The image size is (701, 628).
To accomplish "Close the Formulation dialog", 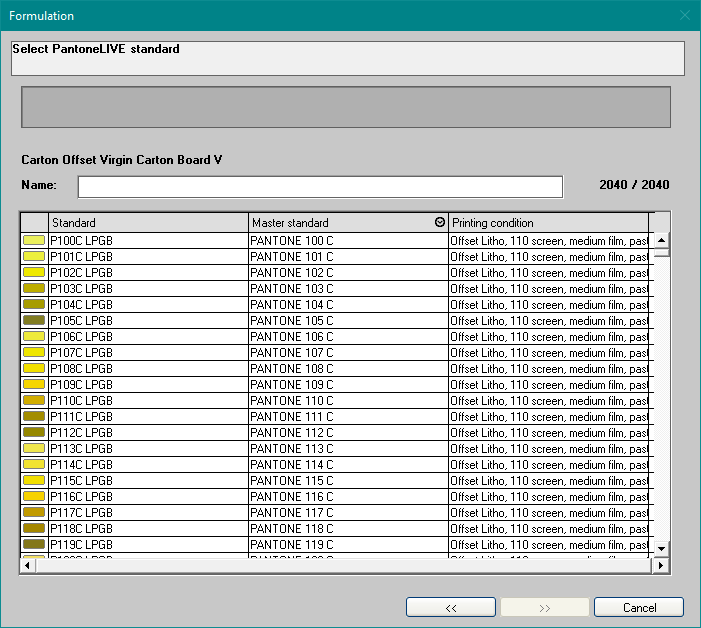I will pos(685,15).
